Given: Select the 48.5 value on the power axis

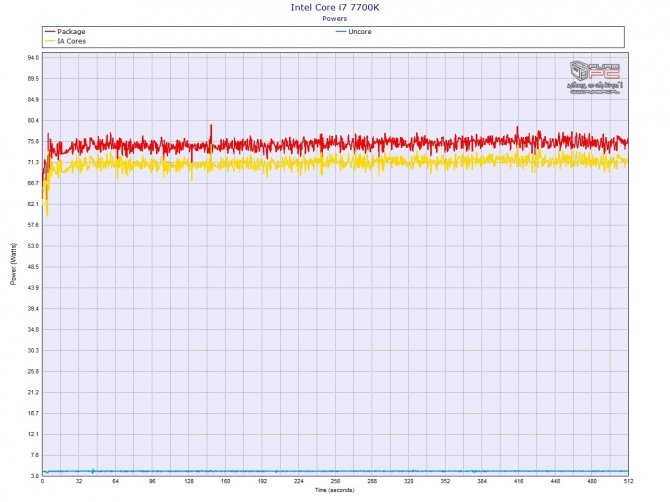Looking at the screenshot, I should click(33, 267).
